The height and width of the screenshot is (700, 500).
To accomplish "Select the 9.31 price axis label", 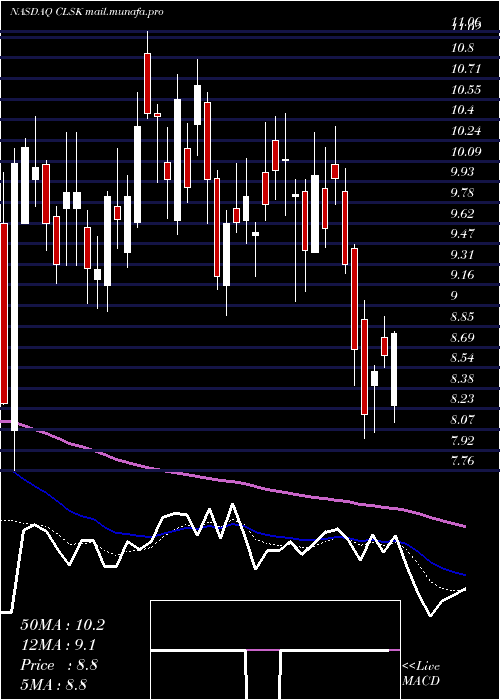I will (462, 255).
